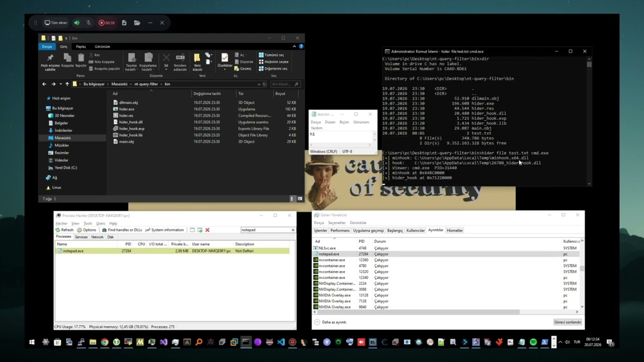Toggle the microphone icon in recording toolbar

click(89, 23)
